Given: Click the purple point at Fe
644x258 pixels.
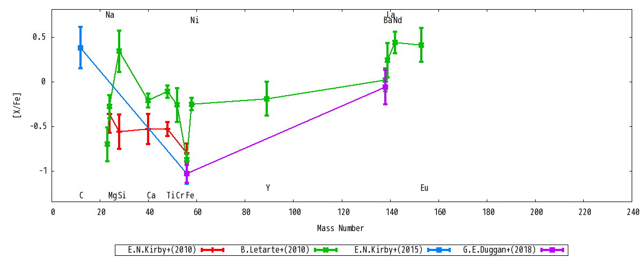Looking at the screenshot, I should (187, 174).
